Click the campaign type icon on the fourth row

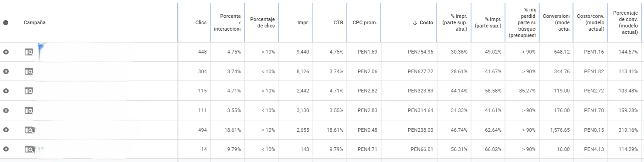click(29, 110)
